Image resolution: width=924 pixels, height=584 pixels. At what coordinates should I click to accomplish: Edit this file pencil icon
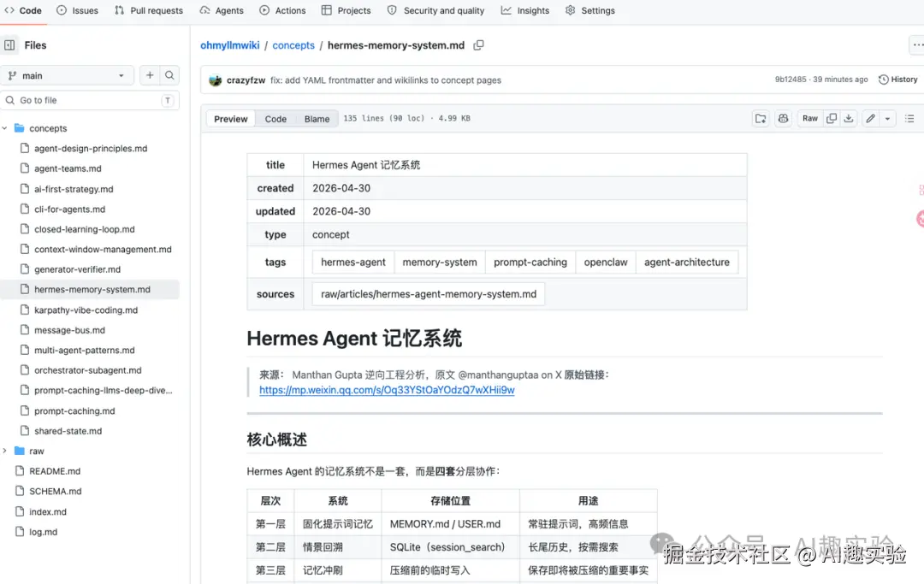pos(870,118)
